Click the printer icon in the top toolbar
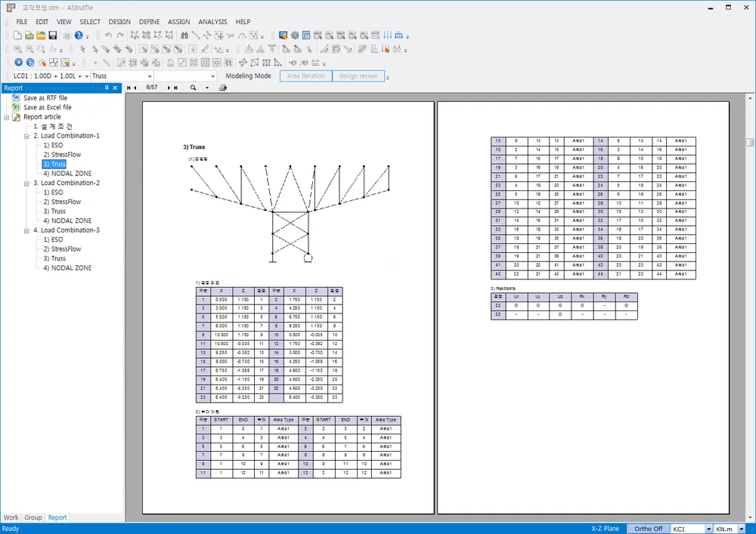 click(x=67, y=35)
